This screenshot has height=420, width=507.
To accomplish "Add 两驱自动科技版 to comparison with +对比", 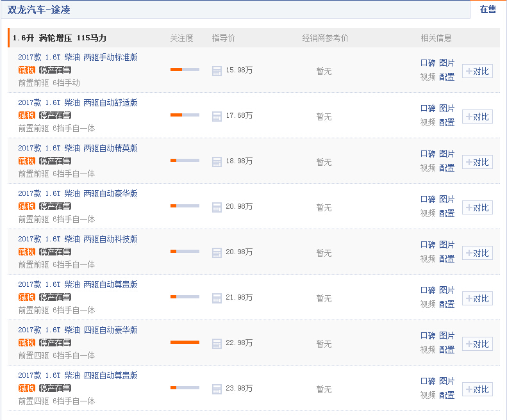I will tap(478, 254).
